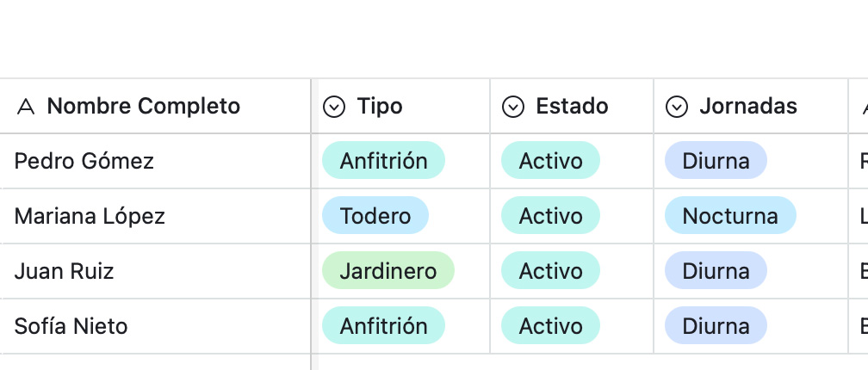
Task: Click the single-select icon next to Tipo
Action: coord(334,107)
